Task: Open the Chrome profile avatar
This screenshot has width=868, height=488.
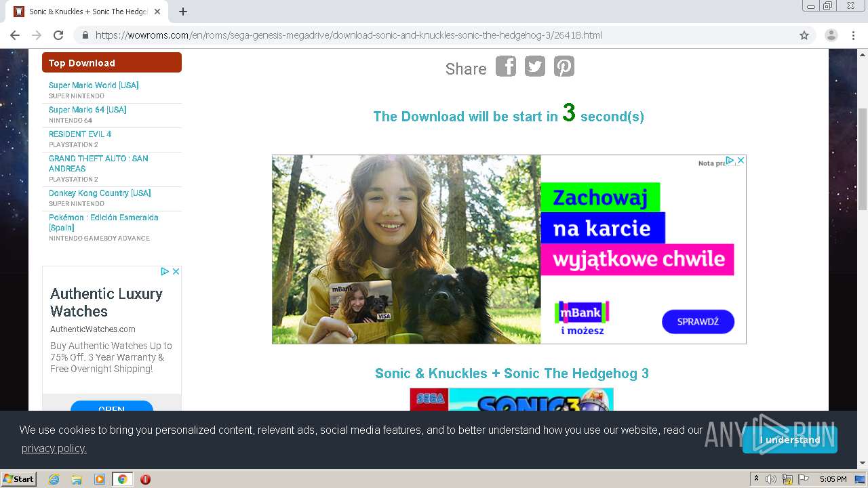Action: (831, 35)
